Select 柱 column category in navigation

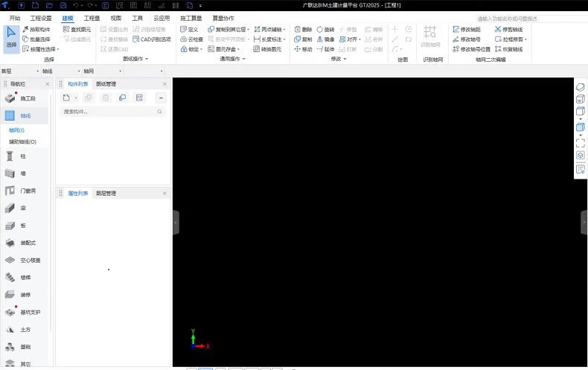coord(25,156)
